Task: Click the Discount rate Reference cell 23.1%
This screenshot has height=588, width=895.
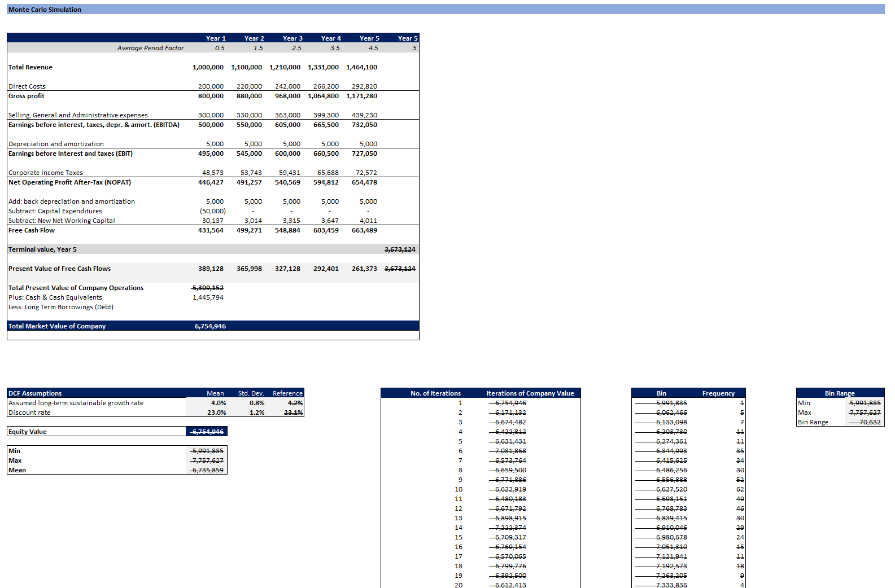Action: [x=293, y=413]
